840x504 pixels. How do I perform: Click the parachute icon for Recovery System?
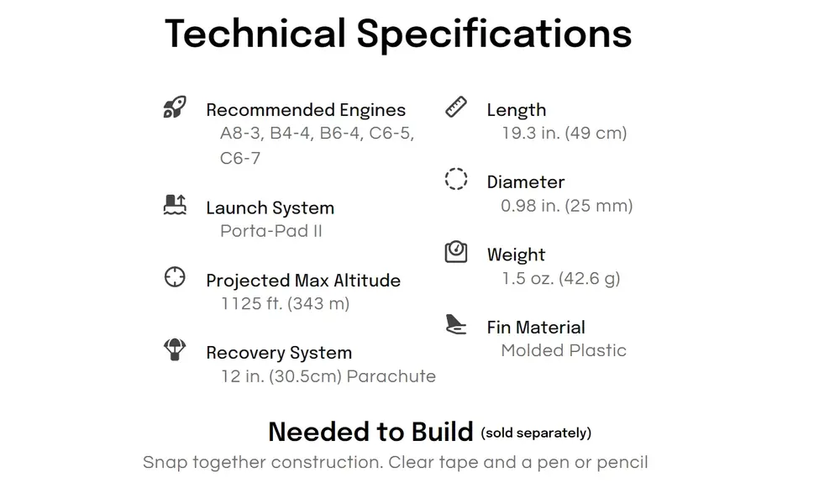point(175,349)
